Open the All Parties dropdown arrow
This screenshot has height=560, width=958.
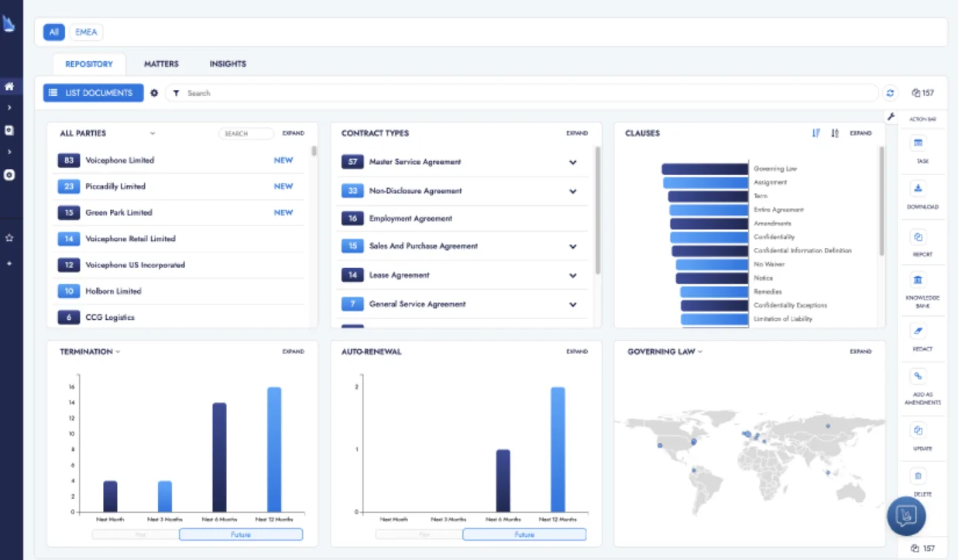[x=153, y=133]
